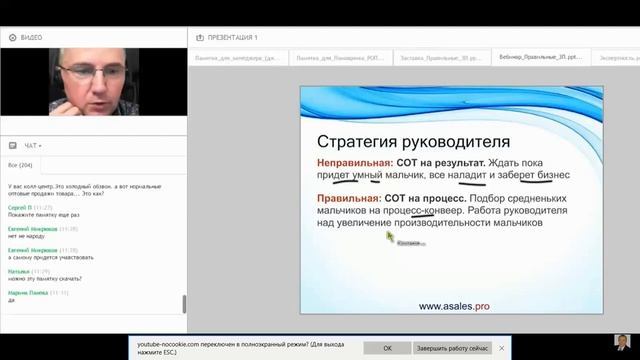Select the Все (204) chat tab

[x=20, y=165]
